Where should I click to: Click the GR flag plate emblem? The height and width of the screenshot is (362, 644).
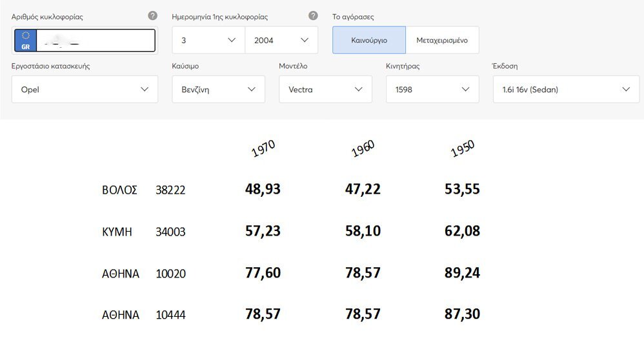25,40
